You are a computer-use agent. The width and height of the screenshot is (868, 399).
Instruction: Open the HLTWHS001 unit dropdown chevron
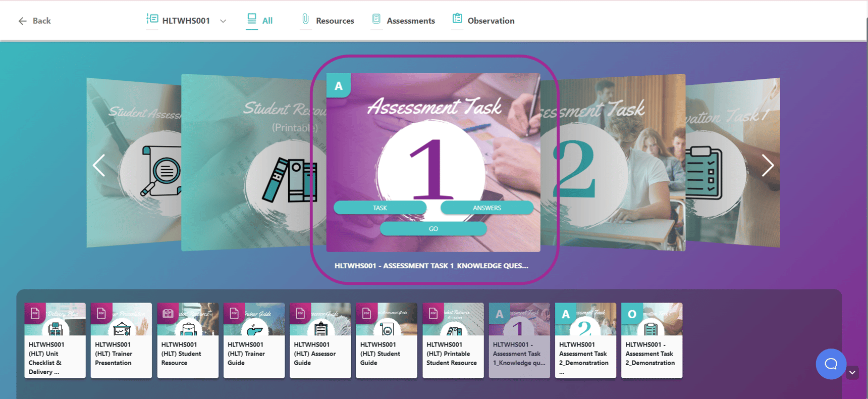[x=223, y=21]
